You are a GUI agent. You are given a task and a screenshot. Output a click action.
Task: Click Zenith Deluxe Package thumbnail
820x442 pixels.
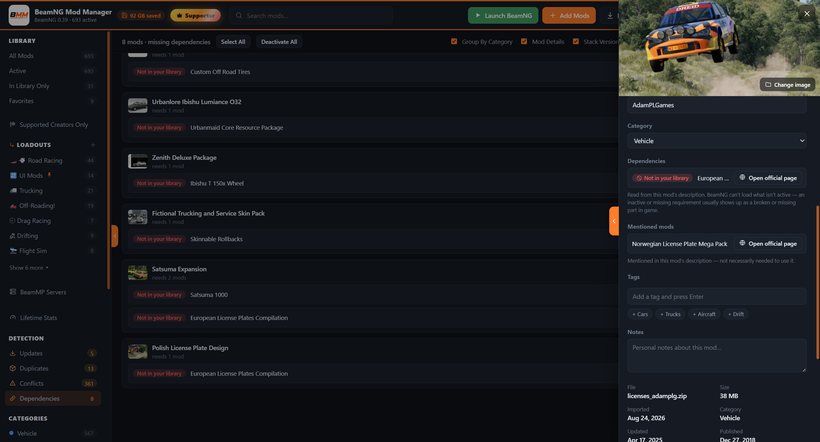[x=138, y=161]
